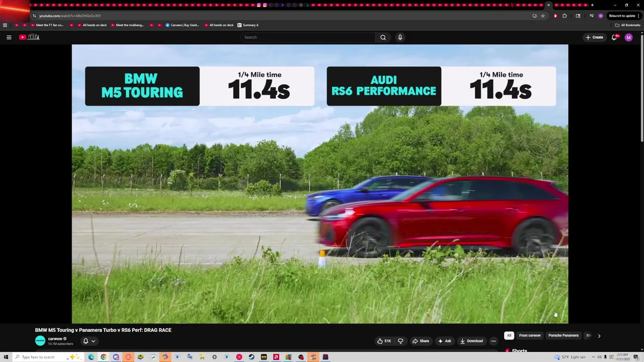Click the Create button
This screenshot has height=362, width=644.
click(x=594, y=37)
